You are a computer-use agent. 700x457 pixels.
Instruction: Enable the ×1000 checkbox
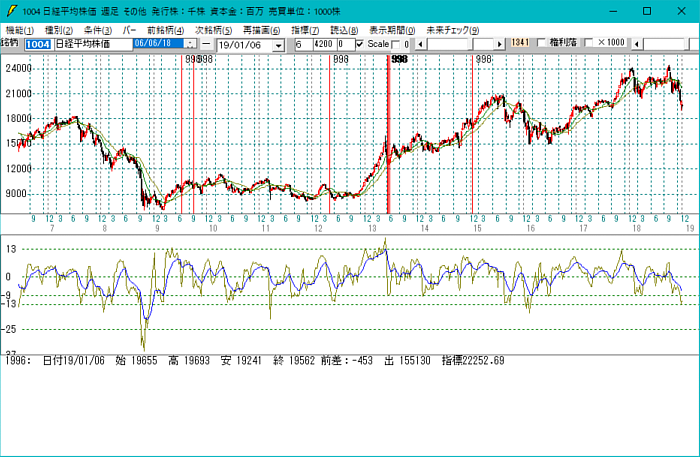point(589,44)
